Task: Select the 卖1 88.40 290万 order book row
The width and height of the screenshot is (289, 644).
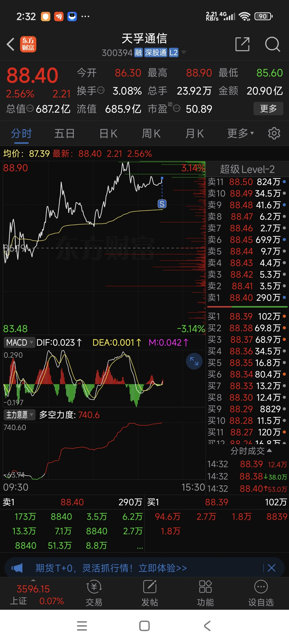Action: pos(247,297)
